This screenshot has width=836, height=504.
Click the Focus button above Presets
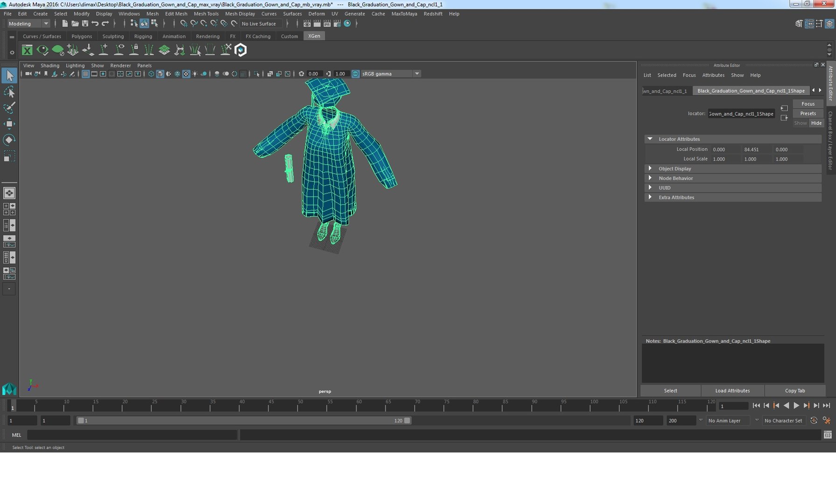(x=808, y=104)
